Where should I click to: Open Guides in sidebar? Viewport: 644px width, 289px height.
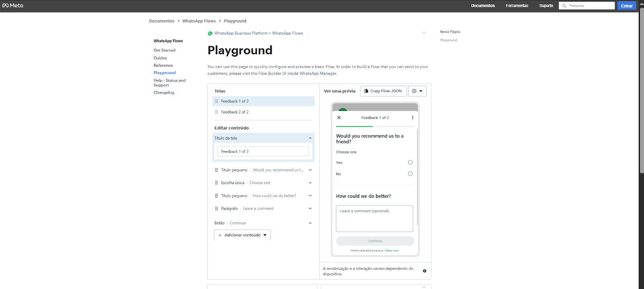(x=160, y=58)
